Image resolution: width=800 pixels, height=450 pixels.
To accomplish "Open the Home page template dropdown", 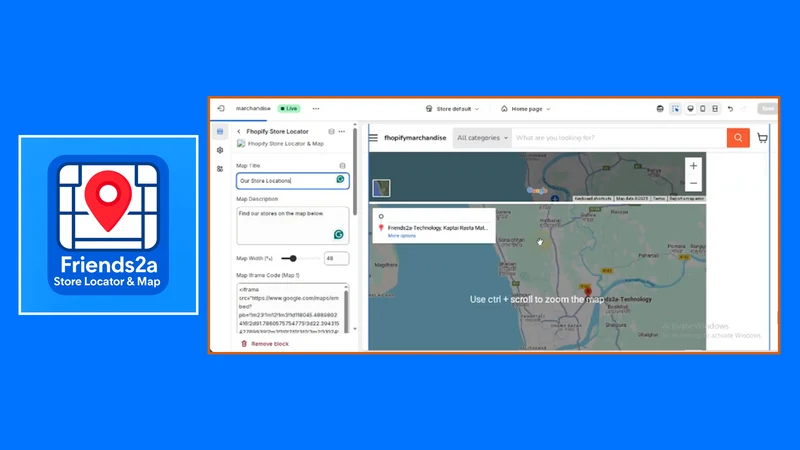I will (x=526, y=109).
